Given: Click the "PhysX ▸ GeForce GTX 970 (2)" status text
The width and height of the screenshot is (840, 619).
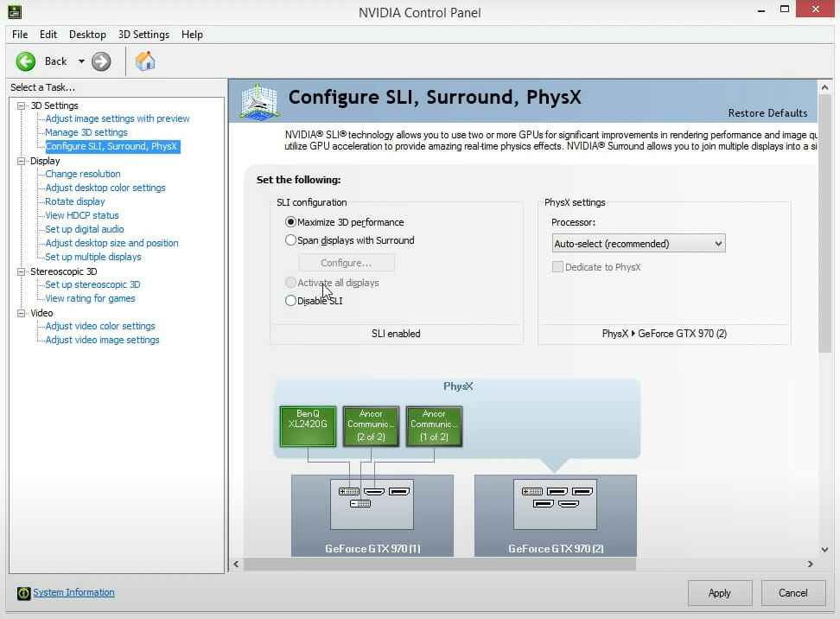Looking at the screenshot, I should (x=665, y=334).
